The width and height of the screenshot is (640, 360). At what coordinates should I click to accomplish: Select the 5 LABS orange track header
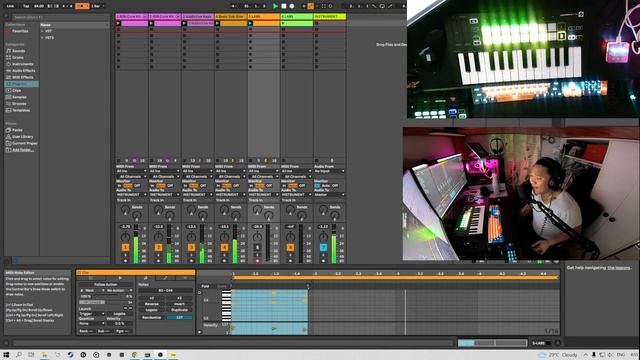(x=264, y=17)
